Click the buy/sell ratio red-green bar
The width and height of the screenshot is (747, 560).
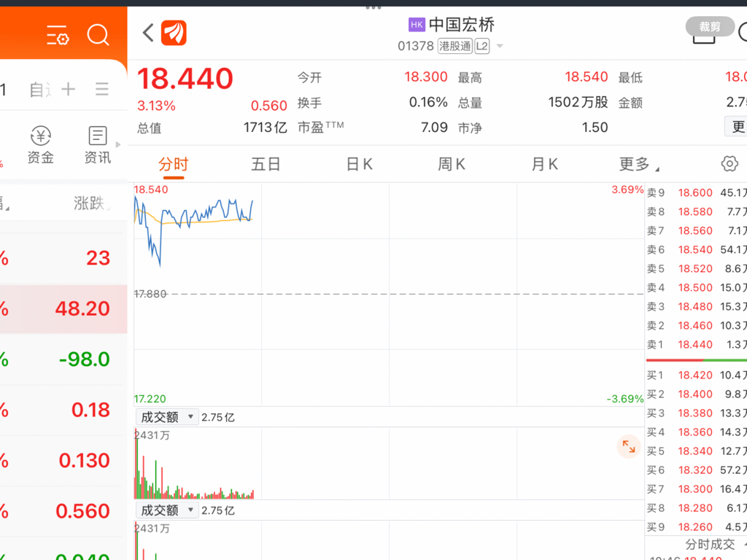click(697, 360)
